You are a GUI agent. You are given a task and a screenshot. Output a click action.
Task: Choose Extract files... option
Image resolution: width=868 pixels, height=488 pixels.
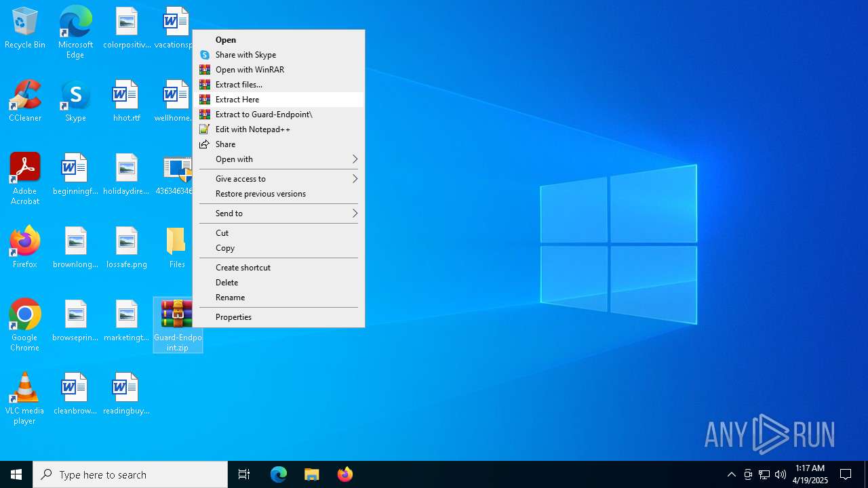coord(279,85)
